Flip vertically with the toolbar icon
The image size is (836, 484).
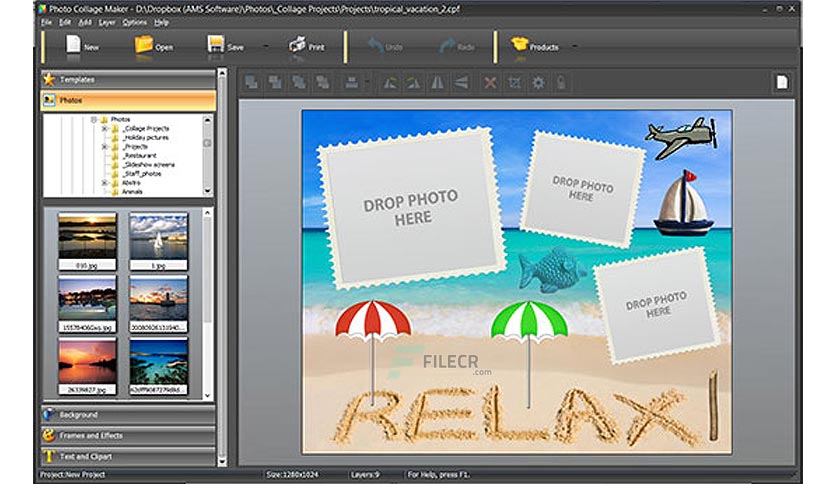click(x=461, y=83)
